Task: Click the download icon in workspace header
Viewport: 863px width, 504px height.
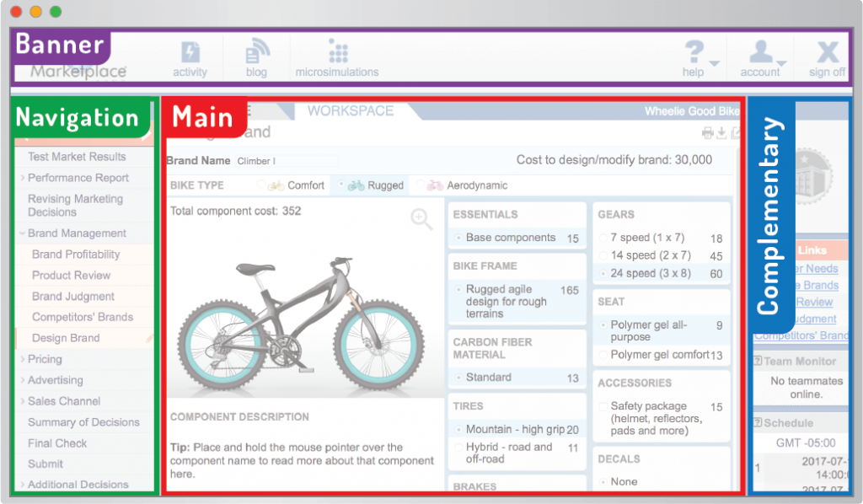Action: click(721, 132)
